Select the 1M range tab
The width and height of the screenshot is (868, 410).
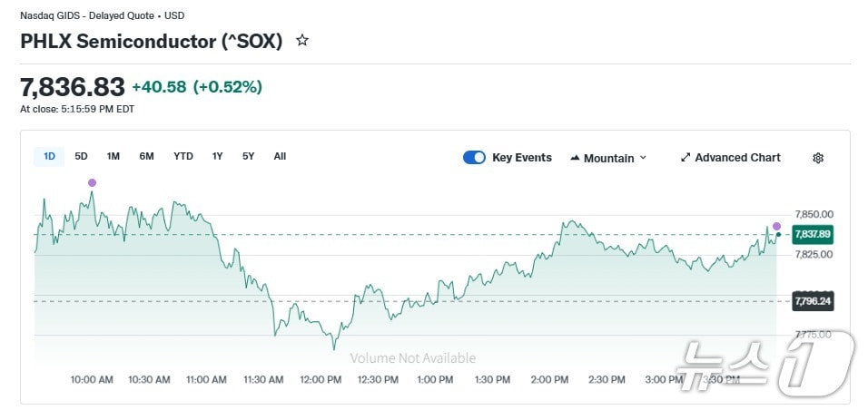(113, 156)
